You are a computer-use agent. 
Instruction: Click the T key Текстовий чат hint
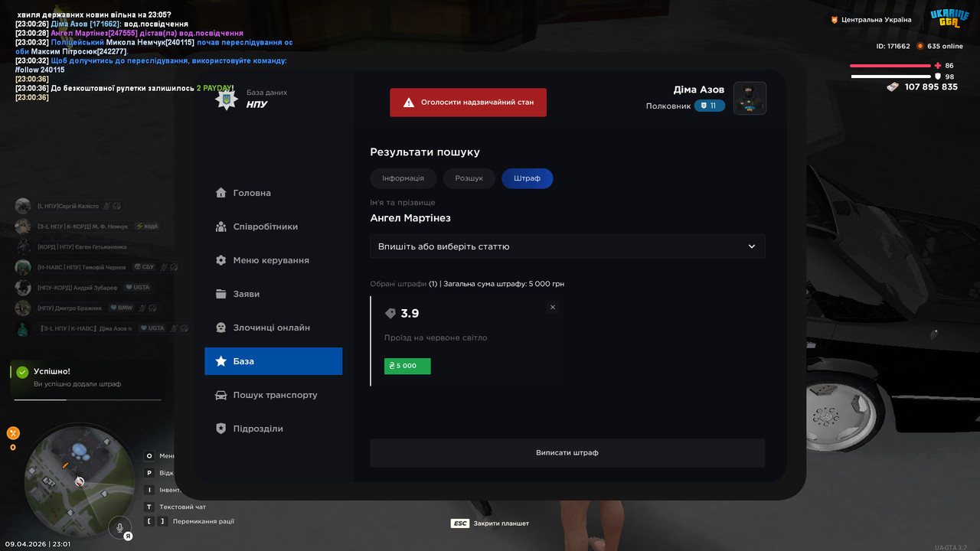pyautogui.click(x=175, y=507)
